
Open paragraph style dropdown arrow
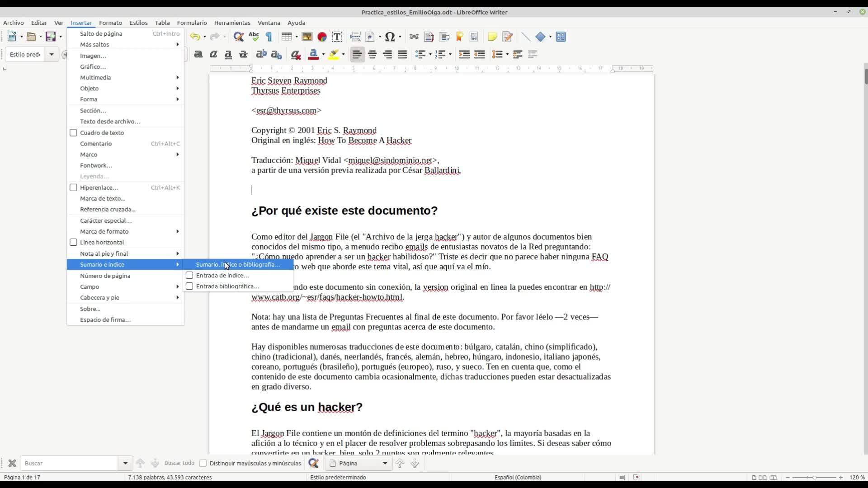click(52, 55)
